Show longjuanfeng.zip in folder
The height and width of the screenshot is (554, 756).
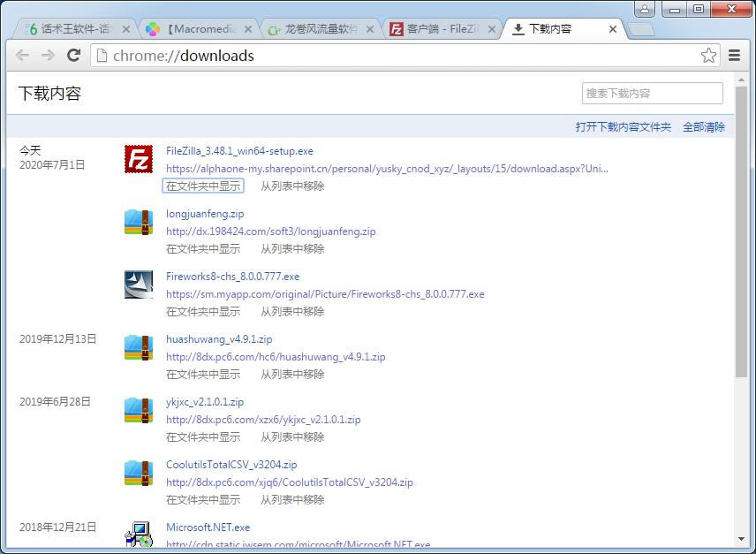[x=203, y=249]
